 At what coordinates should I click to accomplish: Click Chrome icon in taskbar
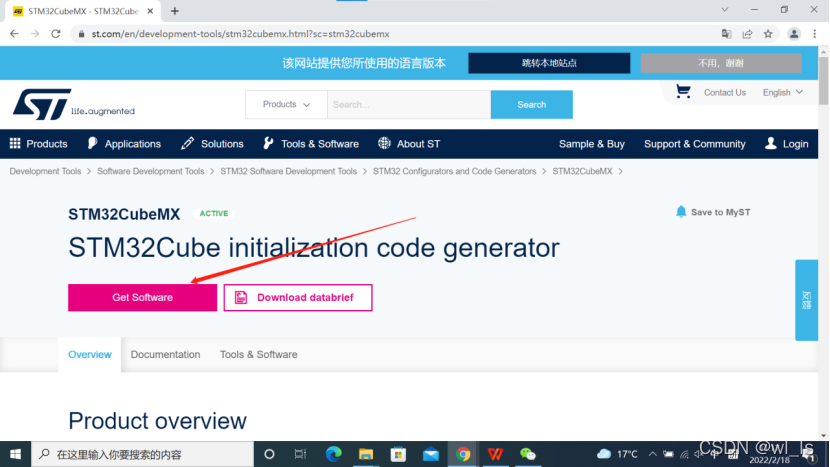pyautogui.click(x=463, y=454)
